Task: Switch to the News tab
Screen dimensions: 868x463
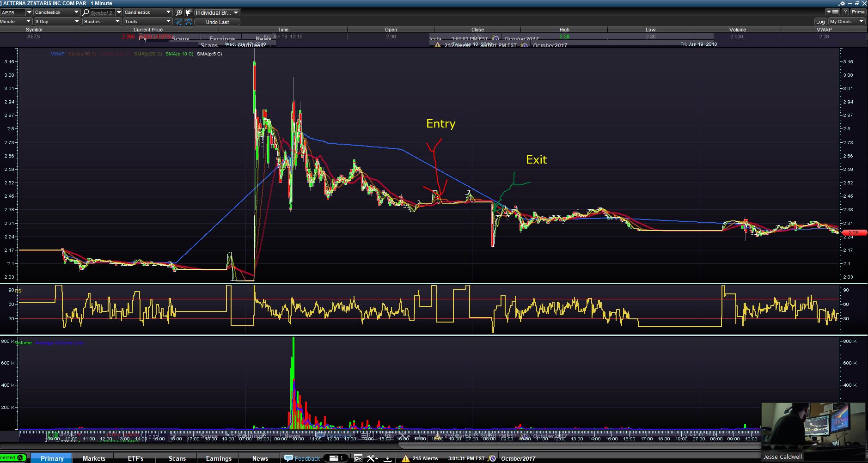Action: [x=260, y=458]
